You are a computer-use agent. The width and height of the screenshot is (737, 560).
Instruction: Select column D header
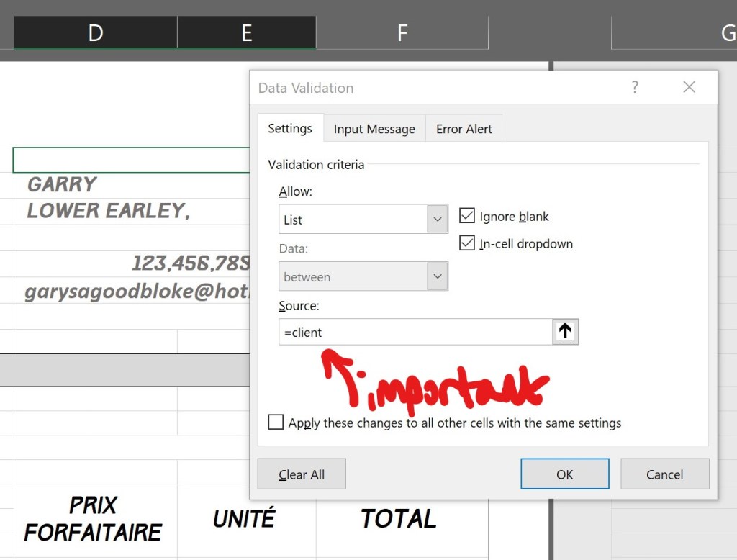[95, 32]
